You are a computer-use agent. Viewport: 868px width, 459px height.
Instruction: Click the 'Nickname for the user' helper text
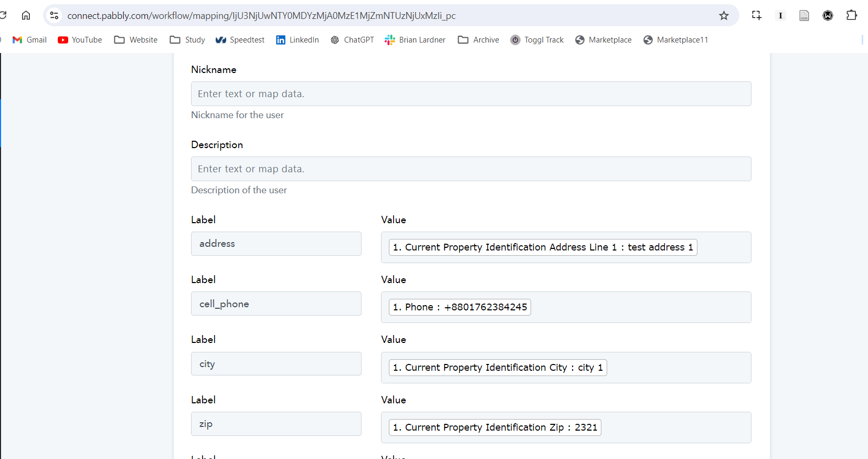click(237, 115)
